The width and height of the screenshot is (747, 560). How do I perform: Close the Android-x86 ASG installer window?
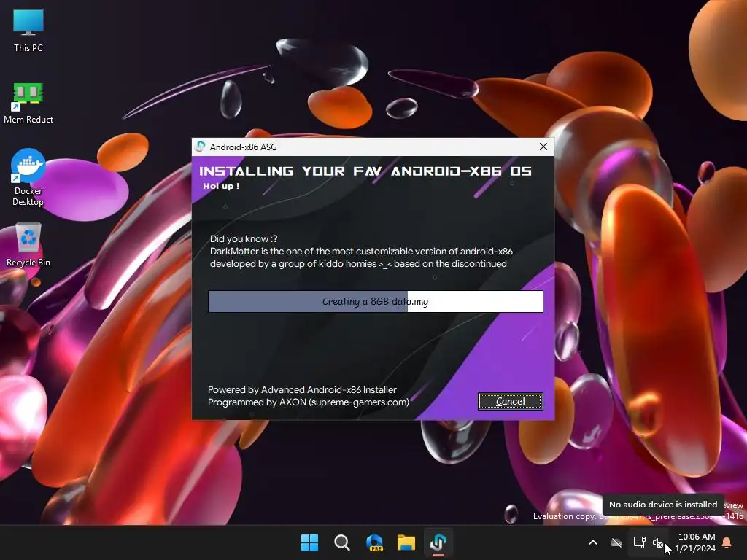point(543,147)
